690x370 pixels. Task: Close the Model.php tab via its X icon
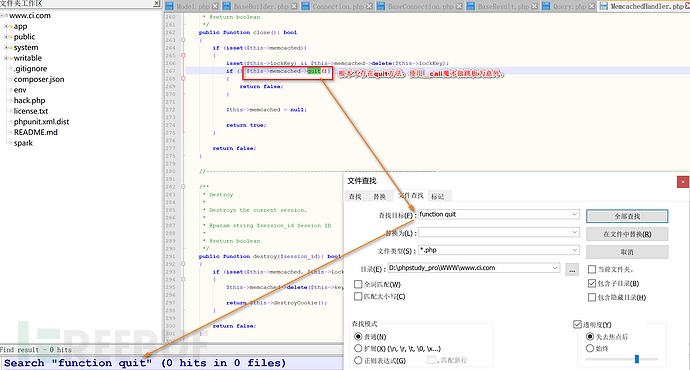tap(215, 6)
